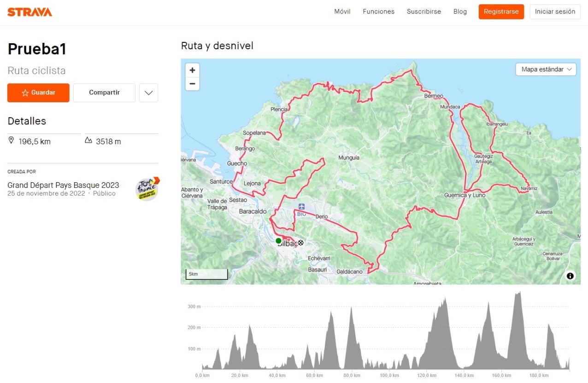Click the Bilbao airport icon on map

[301, 207]
